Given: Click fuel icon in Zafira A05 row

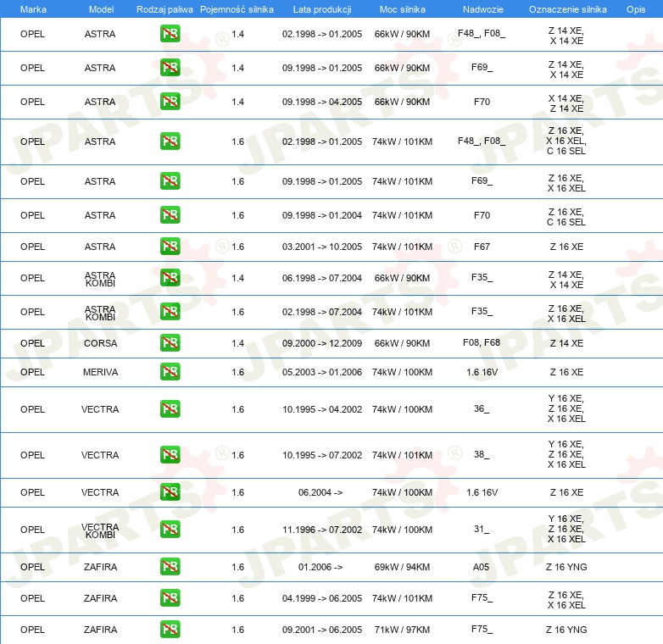Looking at the screenshot, I should click(170, 567).
